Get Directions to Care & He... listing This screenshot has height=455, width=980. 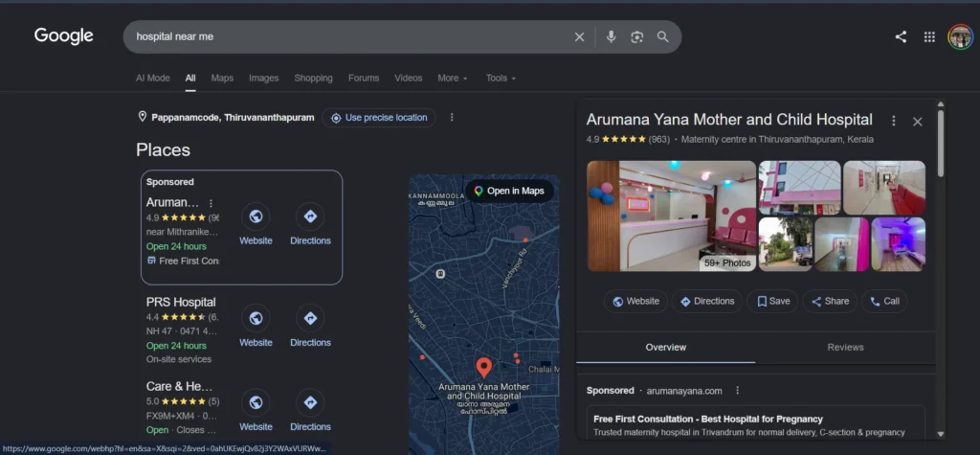point(310,411)
